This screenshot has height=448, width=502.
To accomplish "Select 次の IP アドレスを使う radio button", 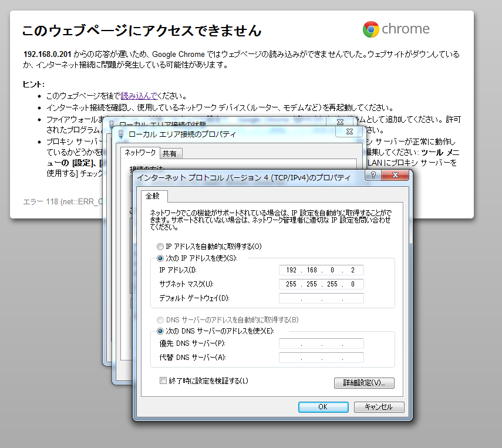I will point(160,258).
